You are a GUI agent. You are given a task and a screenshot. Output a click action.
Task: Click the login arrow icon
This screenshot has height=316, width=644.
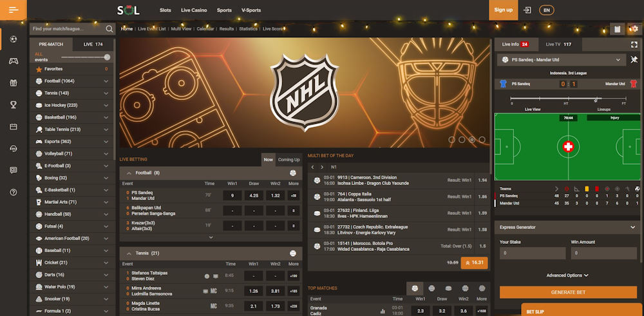pyautogui.click(x=527, y=10)
